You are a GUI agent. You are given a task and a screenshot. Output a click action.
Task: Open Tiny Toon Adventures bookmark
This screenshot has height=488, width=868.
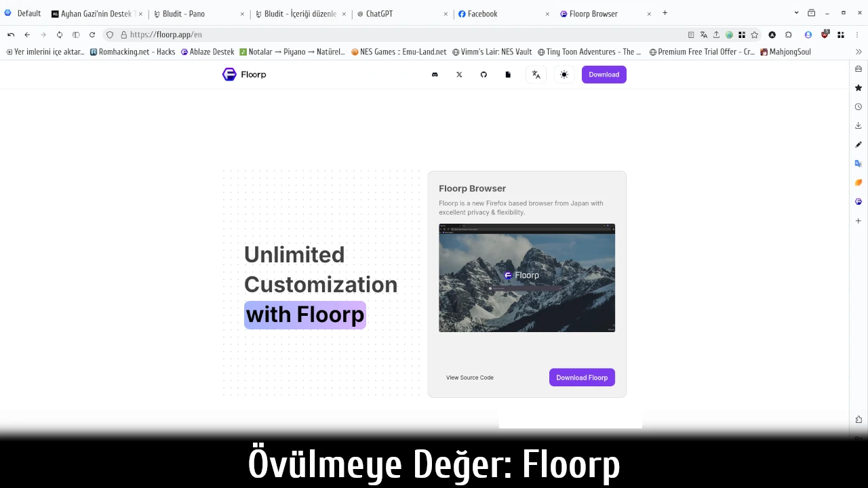pyautogui.click(x=589, y=52)
